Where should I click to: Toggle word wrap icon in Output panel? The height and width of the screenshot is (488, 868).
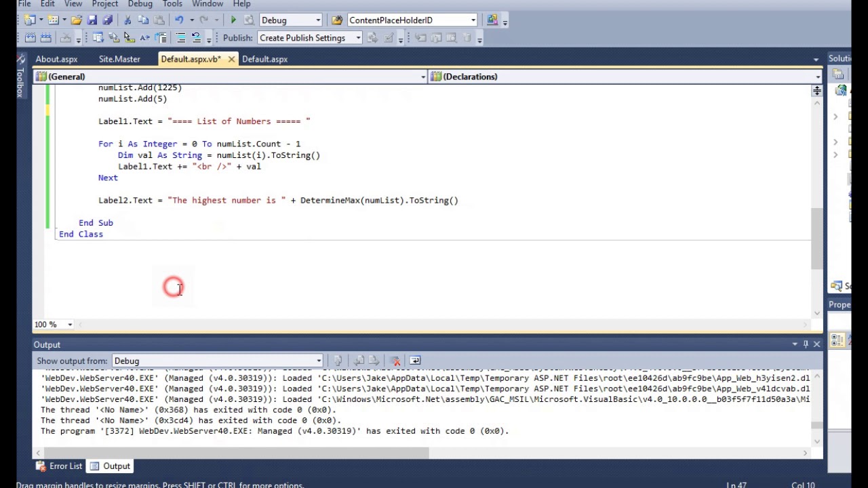point(415,361)
